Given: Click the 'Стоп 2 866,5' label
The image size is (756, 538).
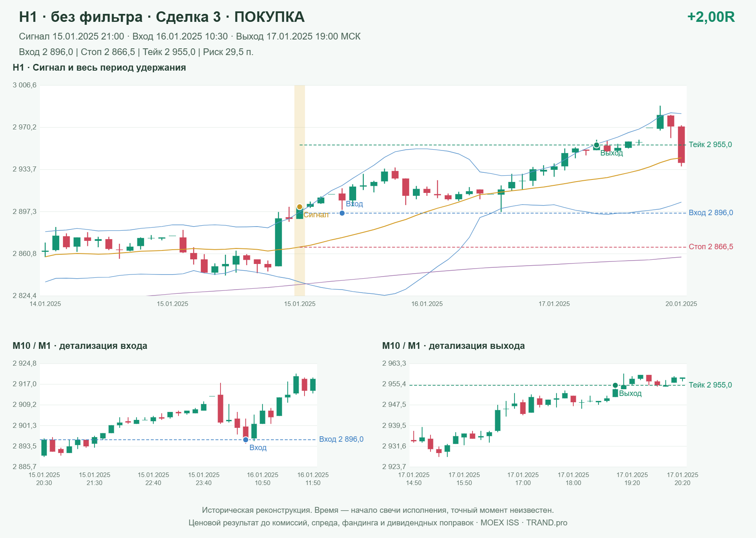Looking at the screenshot, I should coord(711,247).
